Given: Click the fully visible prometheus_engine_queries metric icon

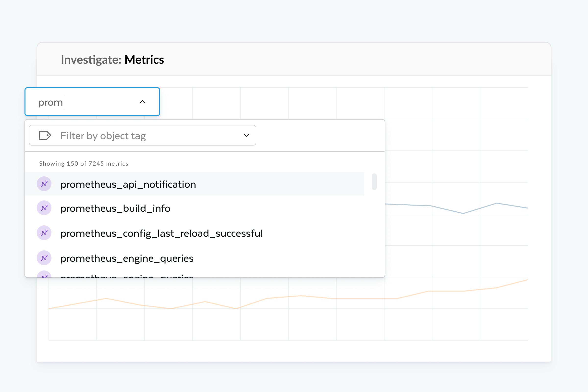Looking at the screenshot, I should point(44,258).
